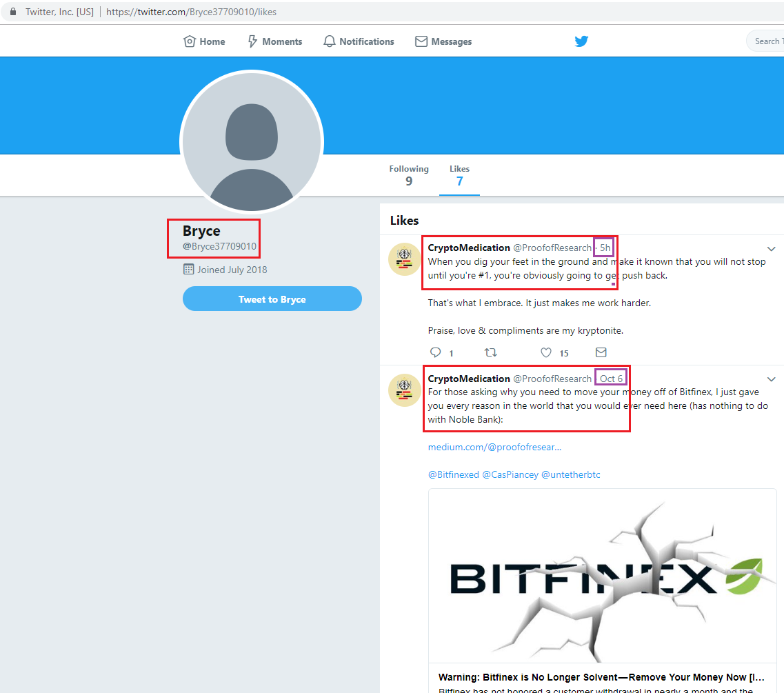Click the Home house icon
Viewport: 784px width, 693px height.
point(190,41)
